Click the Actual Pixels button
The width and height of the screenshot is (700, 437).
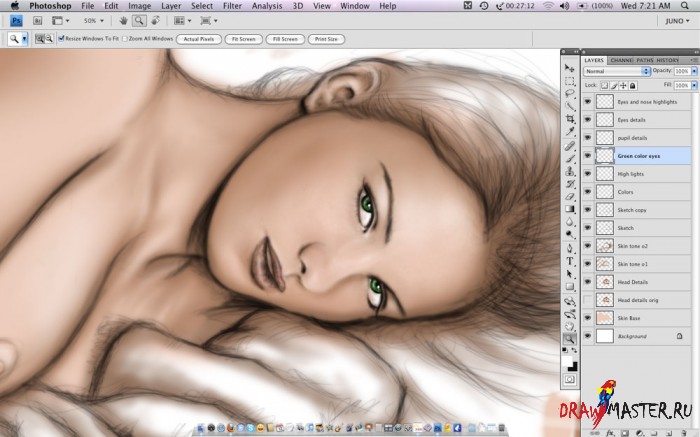(x=199, y=39)
